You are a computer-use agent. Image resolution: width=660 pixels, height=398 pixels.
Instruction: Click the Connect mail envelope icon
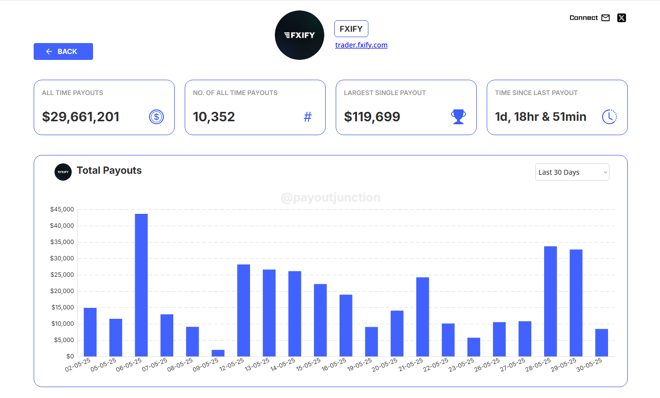[605, 18]
